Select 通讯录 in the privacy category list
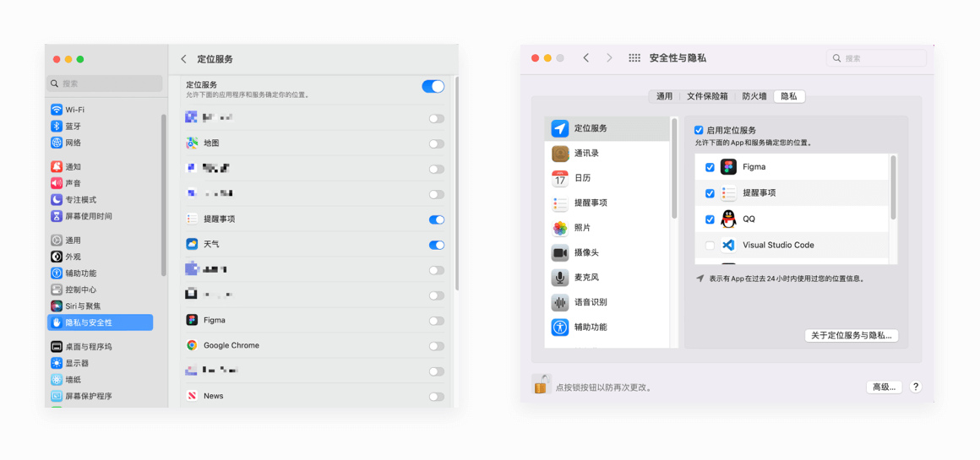This screenshot has height=460, width=980. tap(607, 153)
